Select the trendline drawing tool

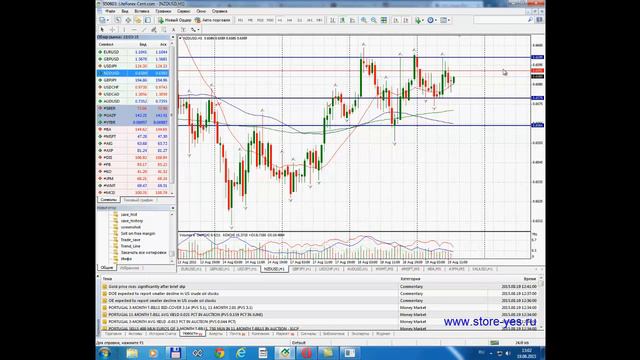[144, 29]
